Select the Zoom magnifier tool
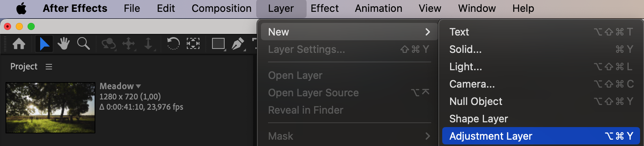This screenshot has width=644, height=146. (x=84, y=43)
